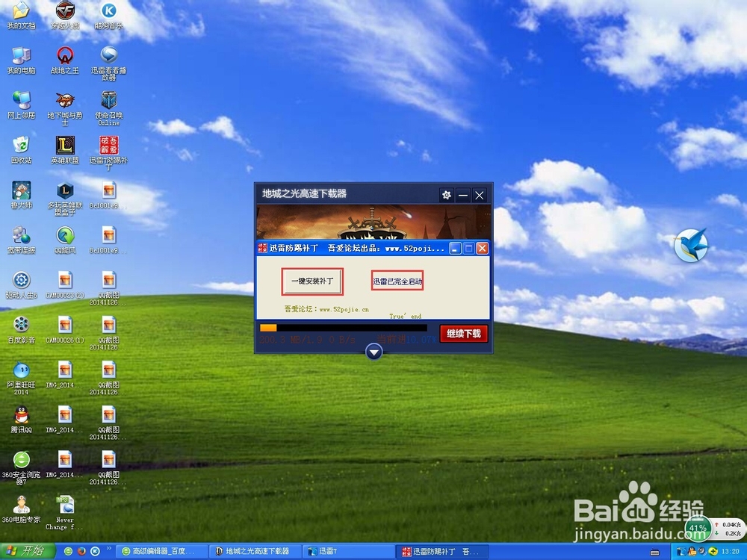Open 阿里旺旺 2014 shortcut
The height and width of the screenshot is (560, 747).
21,378
